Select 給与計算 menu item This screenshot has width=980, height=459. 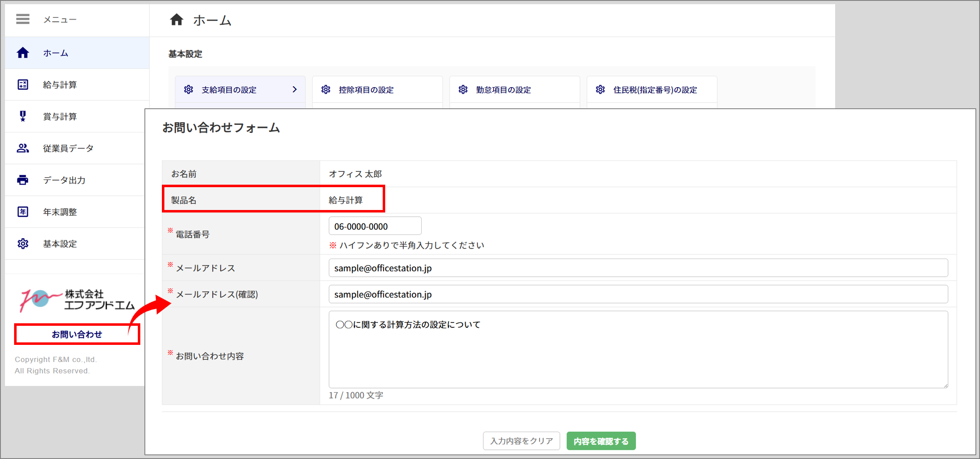[60, 85]
